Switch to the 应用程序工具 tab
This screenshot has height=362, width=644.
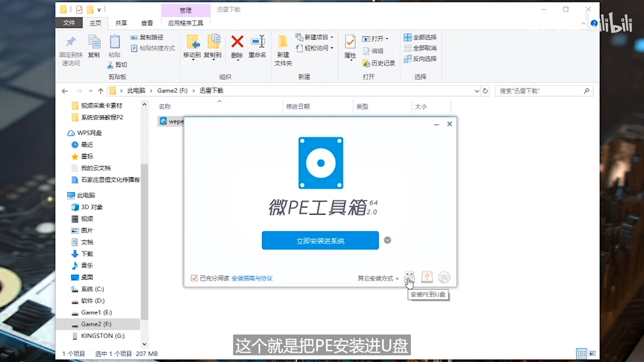tap(186, 23)
